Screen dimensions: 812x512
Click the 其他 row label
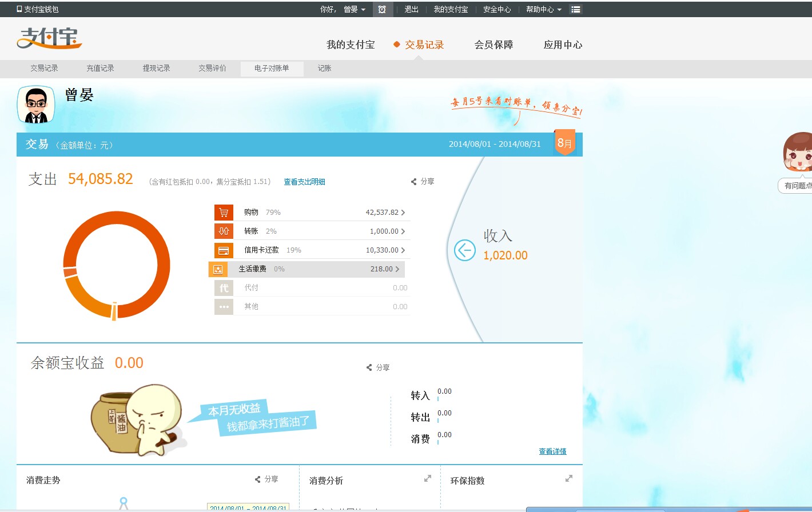(251, 307)
